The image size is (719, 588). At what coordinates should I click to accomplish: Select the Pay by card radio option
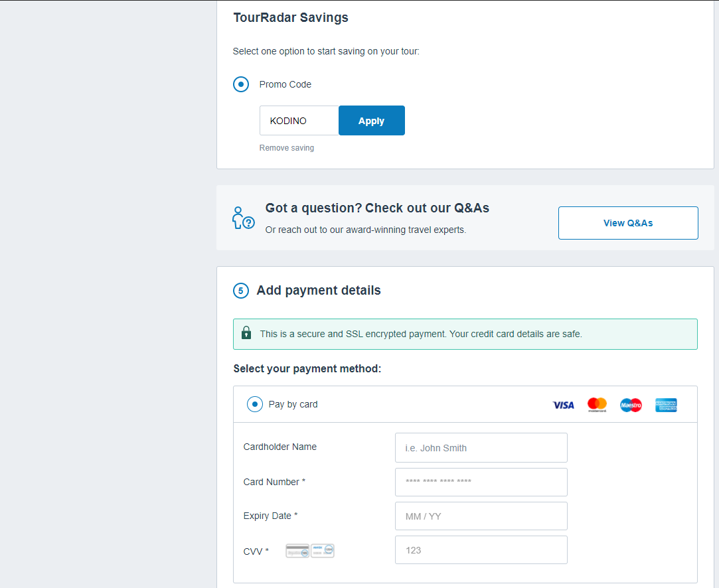click(255, 404)
